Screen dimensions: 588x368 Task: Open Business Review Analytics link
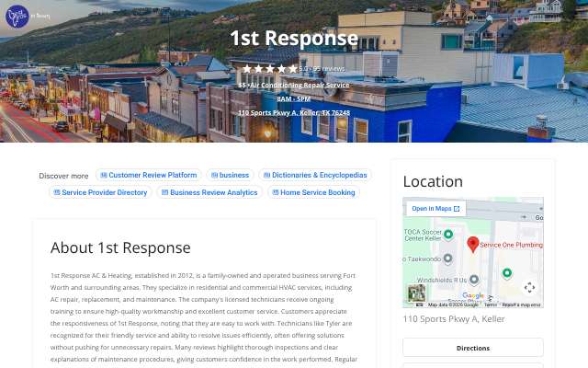[x=209, y=192]
